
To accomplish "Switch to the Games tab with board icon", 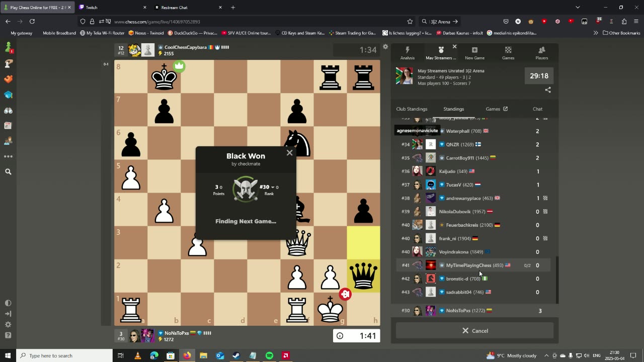I will (508, 53).
